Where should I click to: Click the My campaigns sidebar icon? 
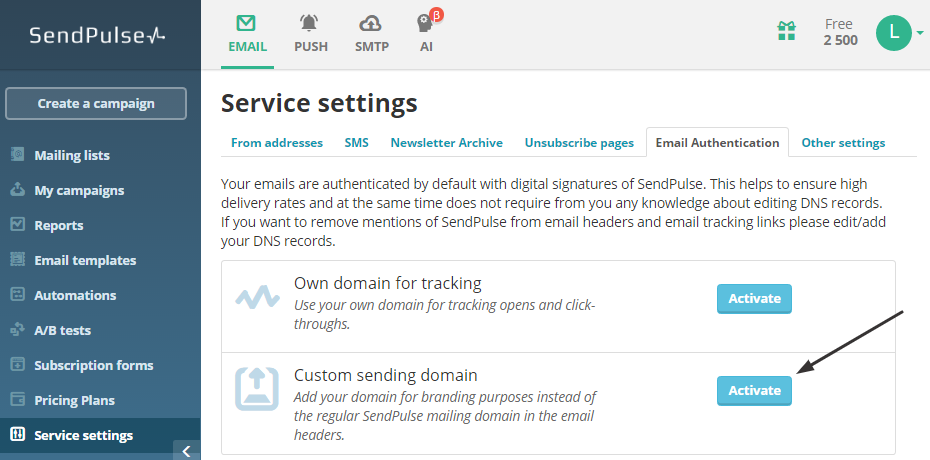[18, 190]
